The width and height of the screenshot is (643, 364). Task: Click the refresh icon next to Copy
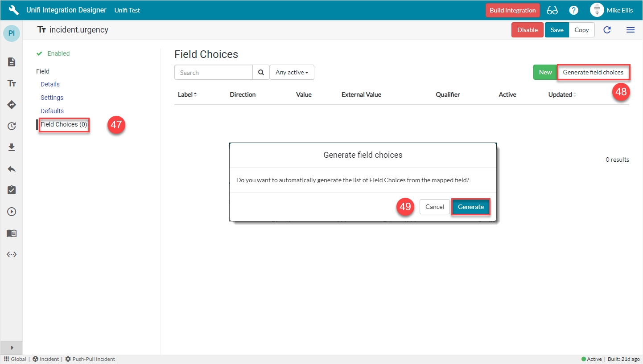(x=607, y=30)
